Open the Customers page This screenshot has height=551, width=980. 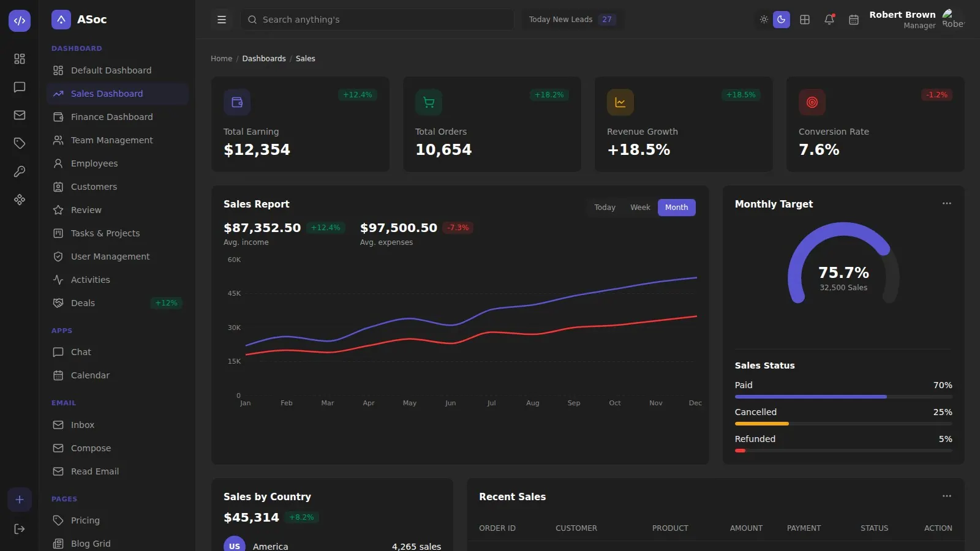pos(117,187)
